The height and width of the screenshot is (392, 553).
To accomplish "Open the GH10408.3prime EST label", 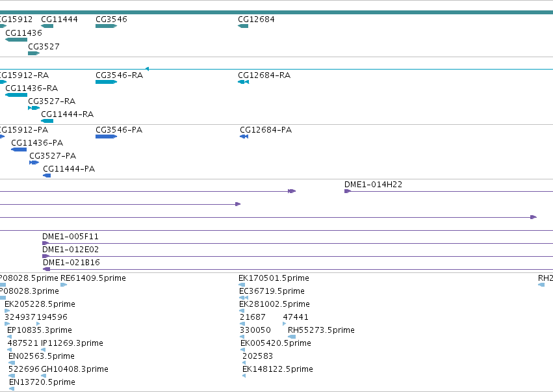I will tap(75, 369).
